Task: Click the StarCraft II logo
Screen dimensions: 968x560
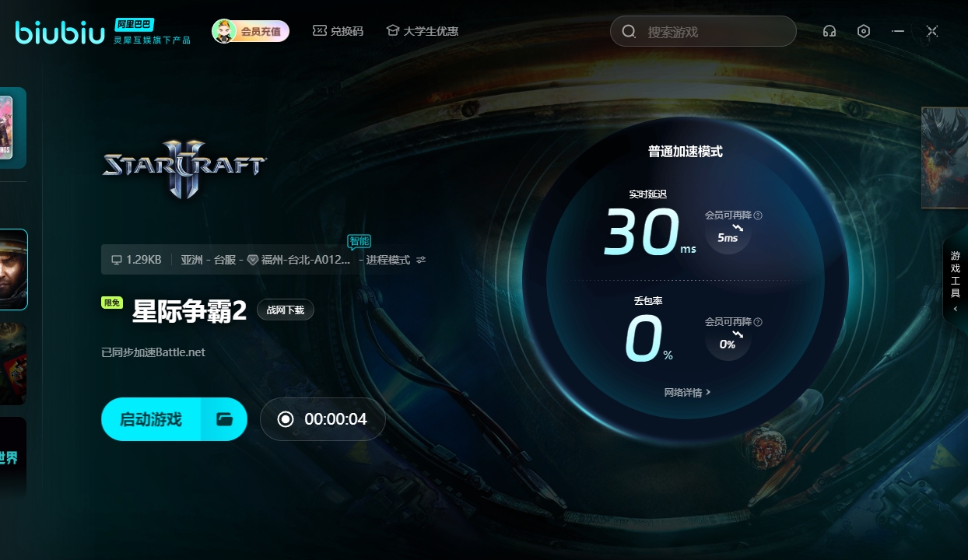Action: [185, 168]
